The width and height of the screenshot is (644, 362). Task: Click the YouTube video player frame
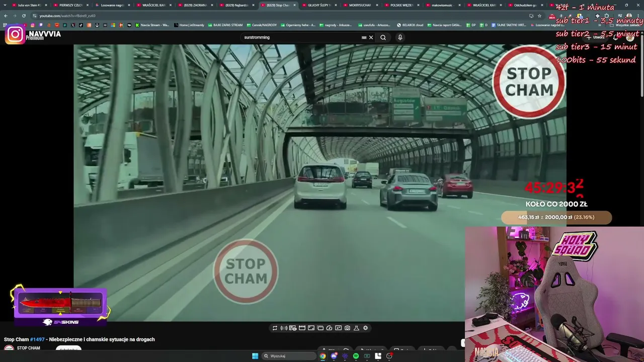(x=320, y=183)
